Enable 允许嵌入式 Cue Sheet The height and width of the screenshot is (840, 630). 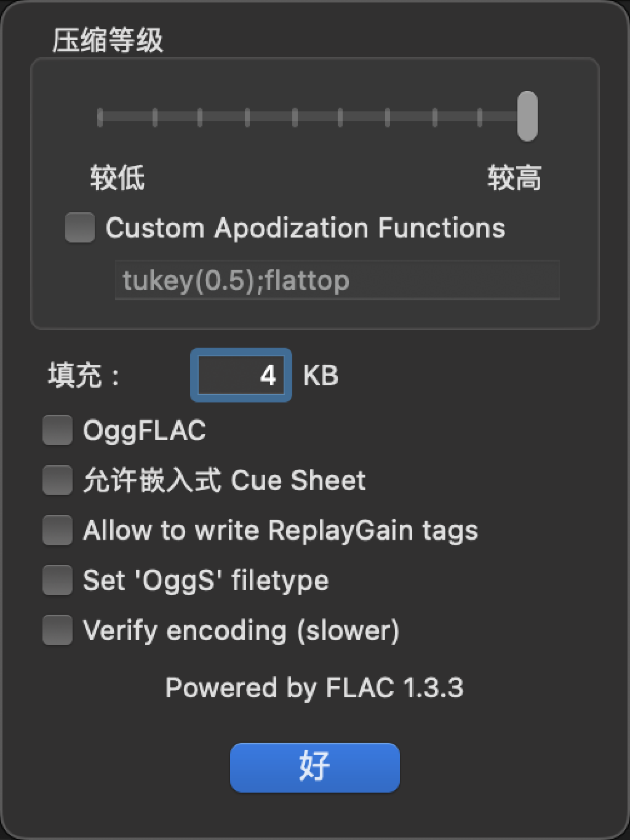tap(57, 480)
